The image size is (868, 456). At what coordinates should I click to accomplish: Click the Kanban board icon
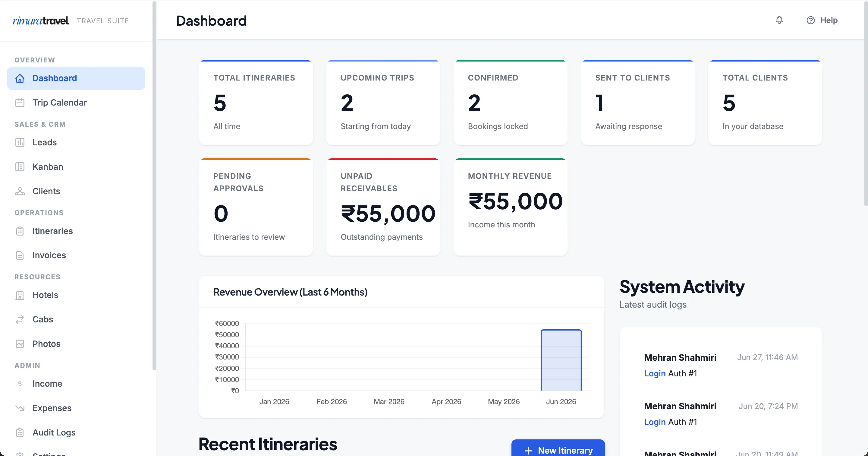(20, 166)
